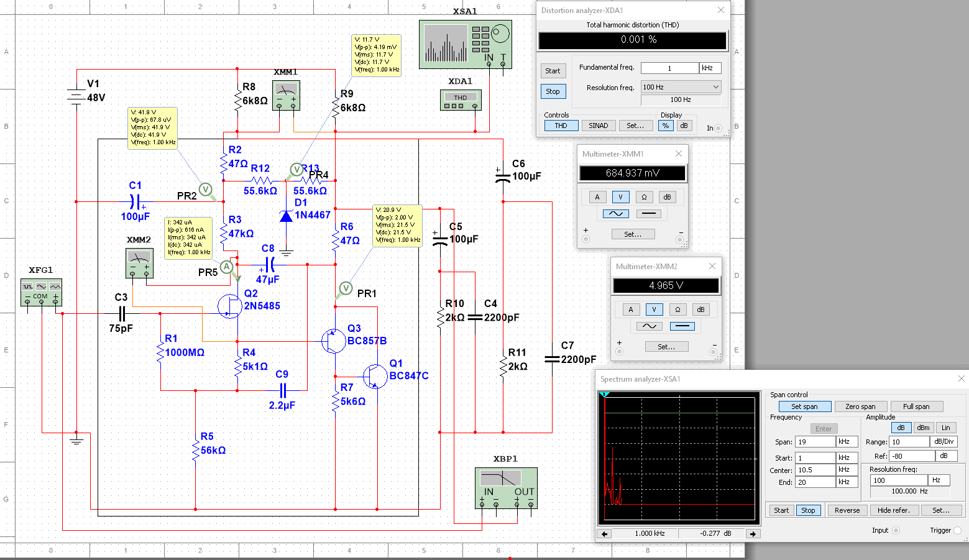Close the Multimeter-XMM2 window

coord(712,266)
